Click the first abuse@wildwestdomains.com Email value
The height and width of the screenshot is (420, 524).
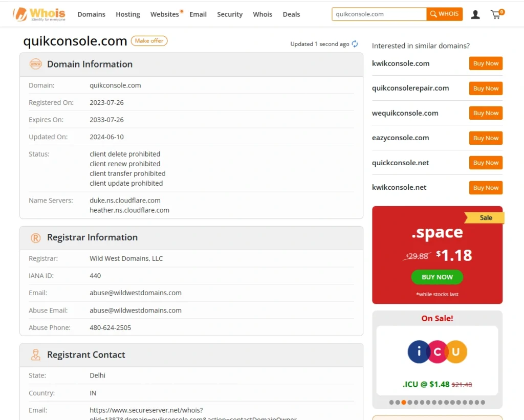tap(135, 293)
